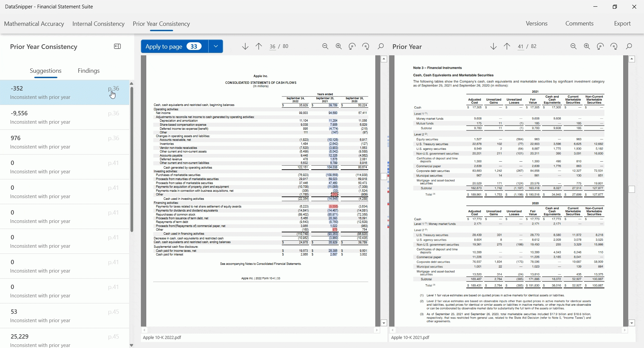The width and height of the screenshot is (644, 348).
Task: Search in the Prior Year document
Action: tap(629, 46)
